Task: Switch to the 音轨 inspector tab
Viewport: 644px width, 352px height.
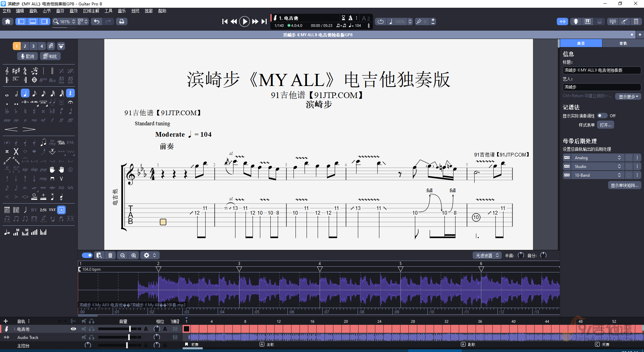Action: click(x=623, y=43)
